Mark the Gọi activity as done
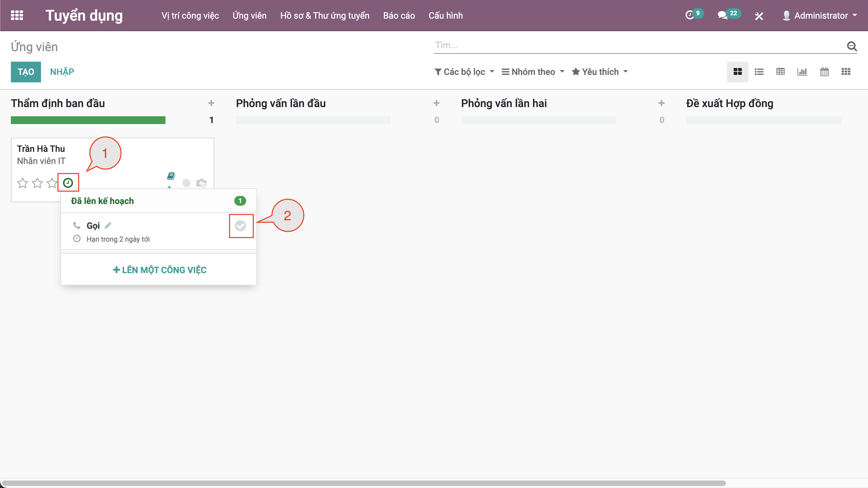 [240, 226]
